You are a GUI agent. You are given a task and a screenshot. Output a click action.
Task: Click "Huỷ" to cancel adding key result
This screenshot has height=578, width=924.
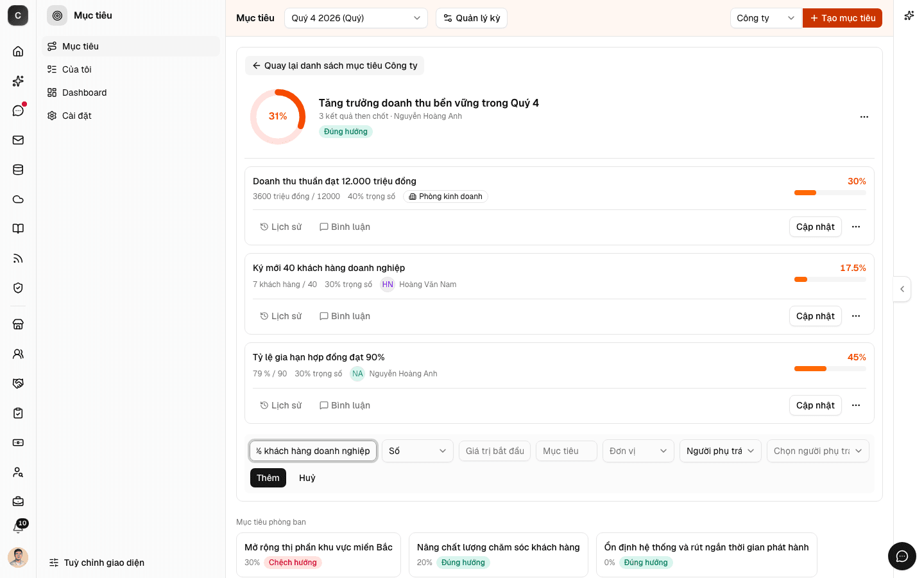pos(307,478)
